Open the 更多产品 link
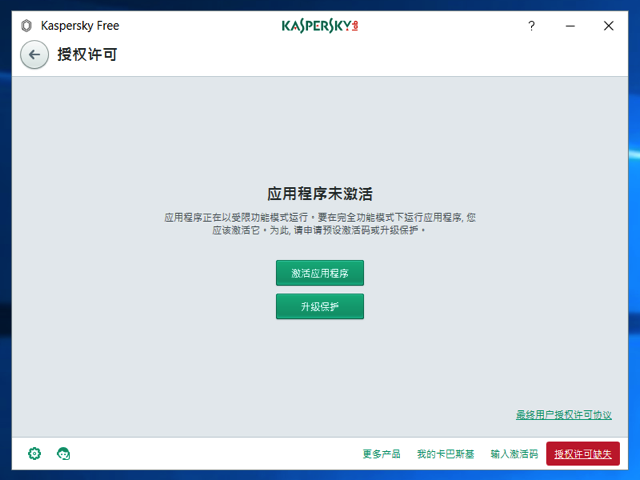 [x=381, y=454]
